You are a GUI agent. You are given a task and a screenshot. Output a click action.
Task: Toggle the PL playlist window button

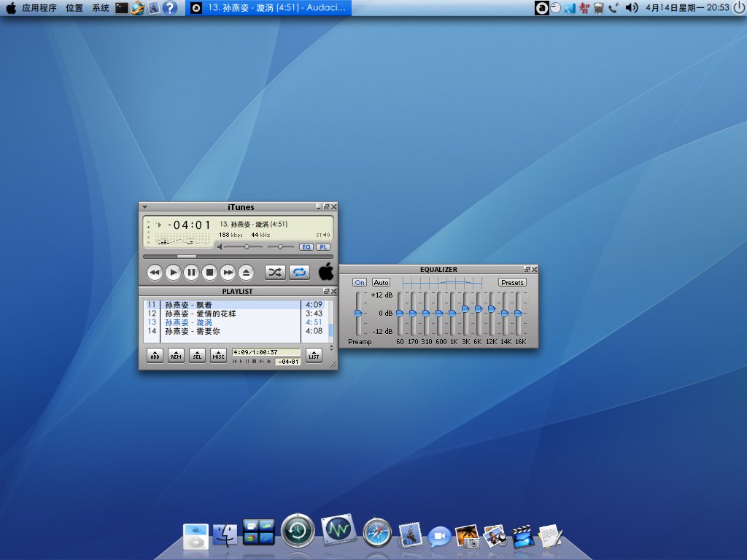(x=323, y=247)
